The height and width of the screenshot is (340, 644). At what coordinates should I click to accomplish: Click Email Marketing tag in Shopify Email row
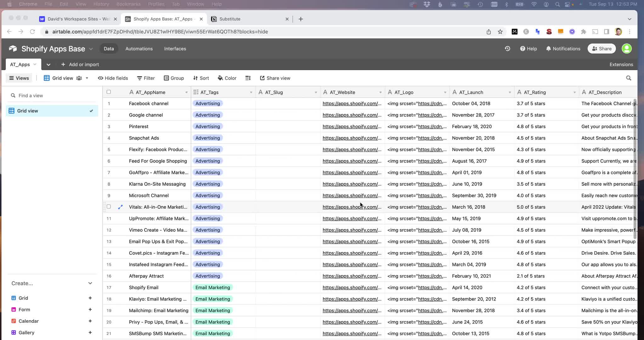[212, 287]
